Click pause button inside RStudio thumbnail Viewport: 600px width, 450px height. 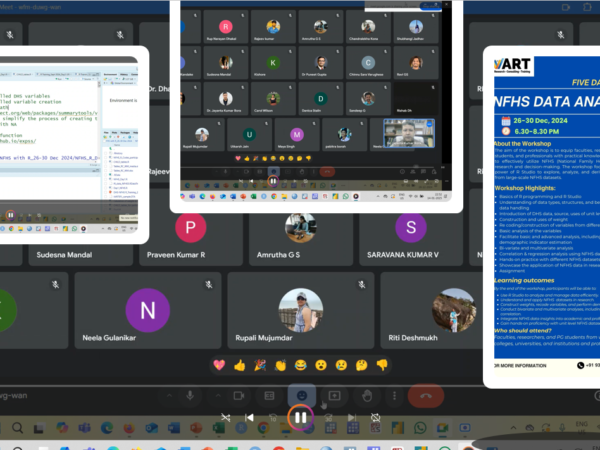(10, 215)
